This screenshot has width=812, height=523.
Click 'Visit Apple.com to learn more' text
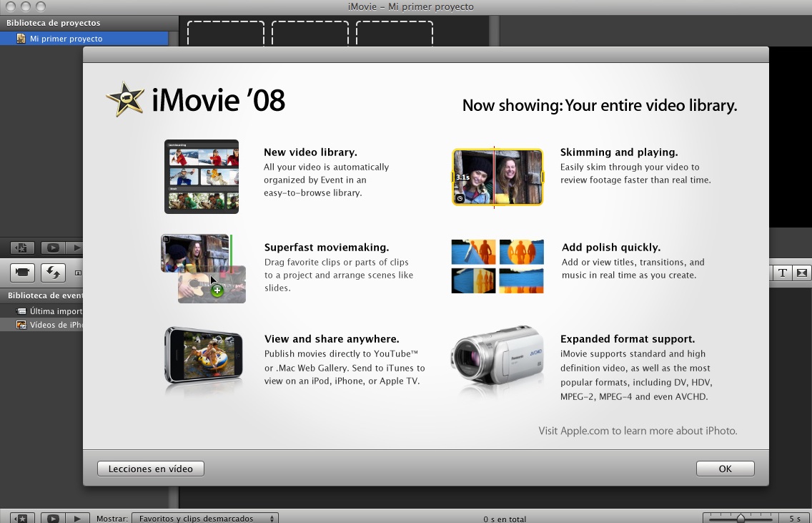[638, 431]
